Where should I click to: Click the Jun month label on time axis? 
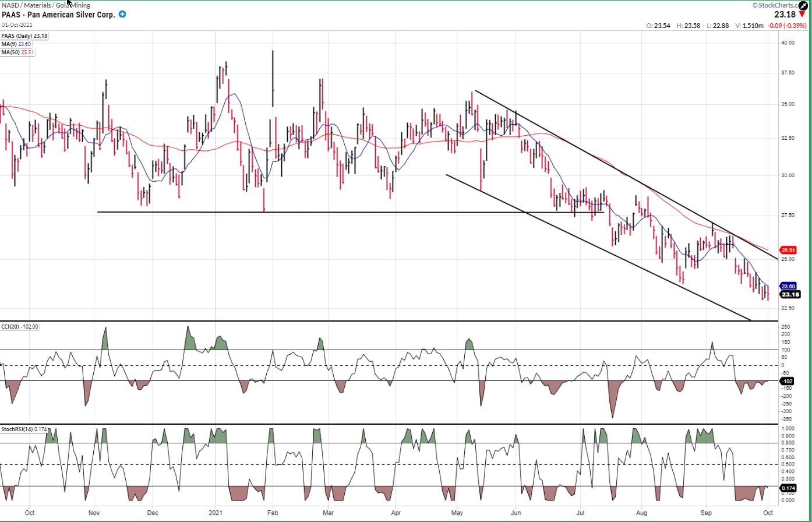(516, 513)
